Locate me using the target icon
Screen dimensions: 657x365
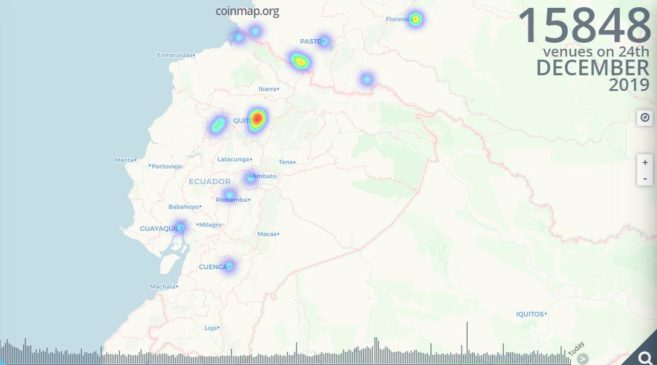coord(645,118)
